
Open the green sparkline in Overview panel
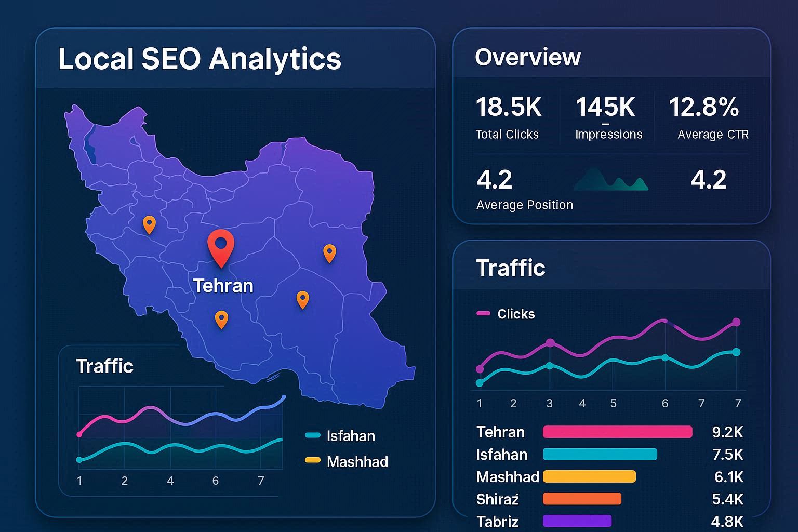[611, 180]
